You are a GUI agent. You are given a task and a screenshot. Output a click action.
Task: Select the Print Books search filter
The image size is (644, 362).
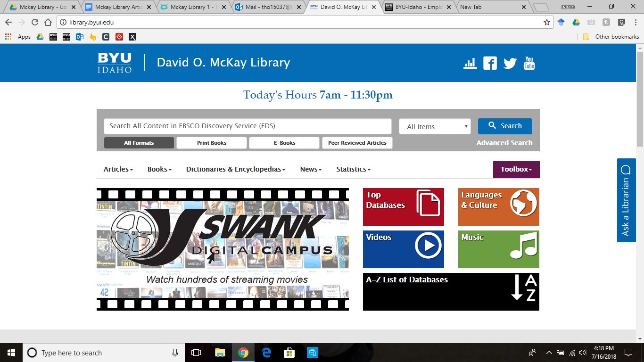click(212, 143)
